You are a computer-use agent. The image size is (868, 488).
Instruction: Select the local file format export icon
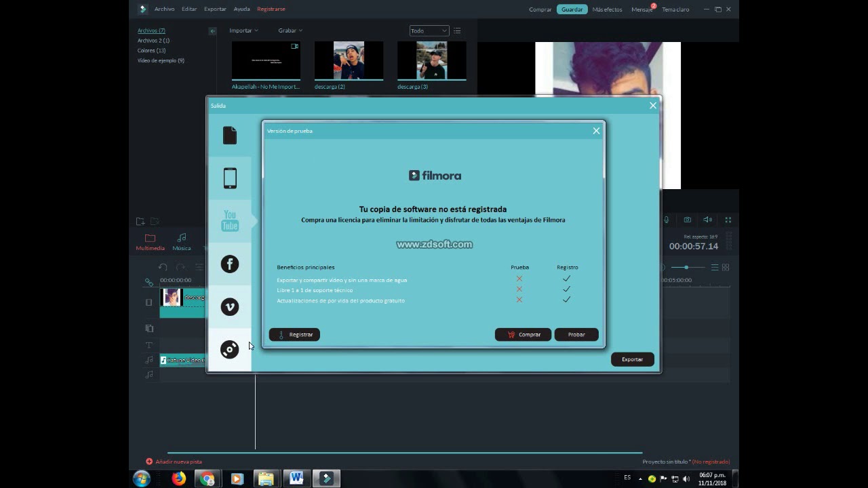tap(230, 136)
